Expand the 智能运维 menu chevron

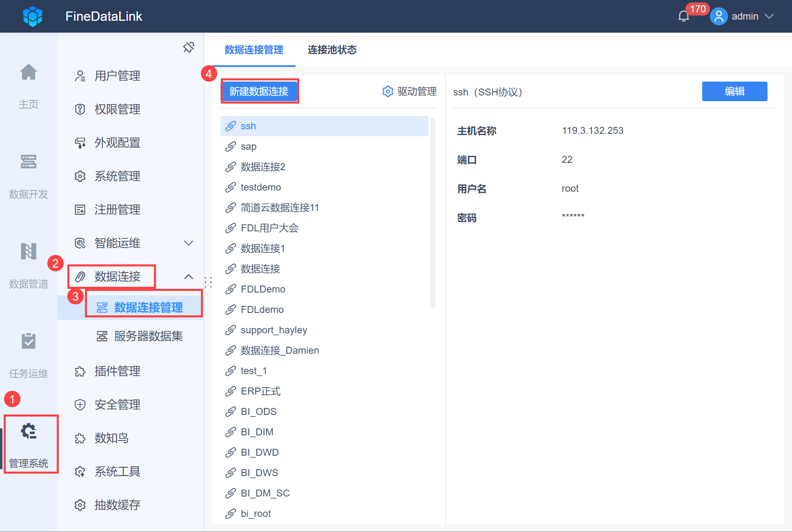[x=188, y=243]
